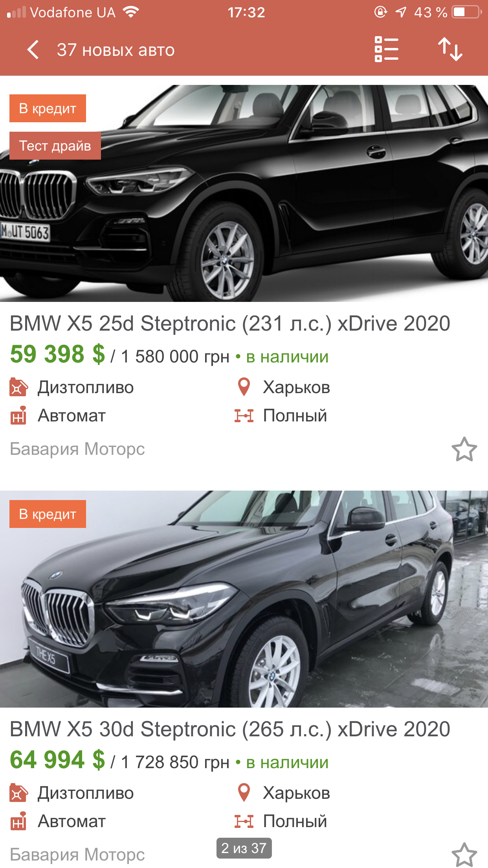
Task: Open the list view filter icon
Action: pos(387,49)
